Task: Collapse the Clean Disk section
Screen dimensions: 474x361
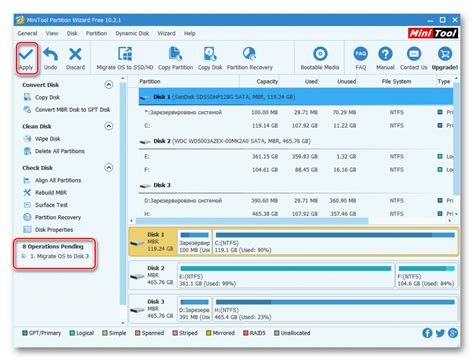Action: 109,126
